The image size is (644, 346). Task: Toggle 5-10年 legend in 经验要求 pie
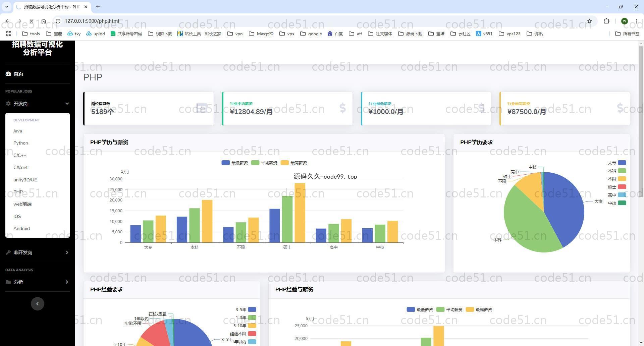(x=245, y=326)
